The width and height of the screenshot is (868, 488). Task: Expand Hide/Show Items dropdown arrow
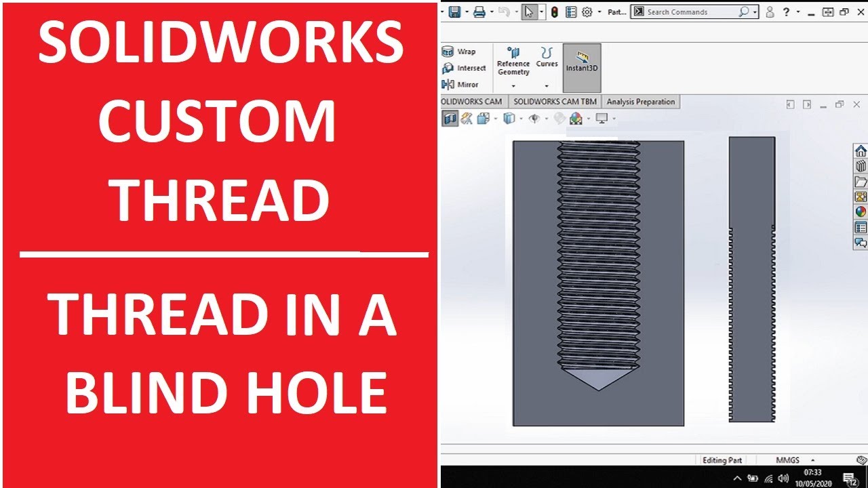[547, 119]
